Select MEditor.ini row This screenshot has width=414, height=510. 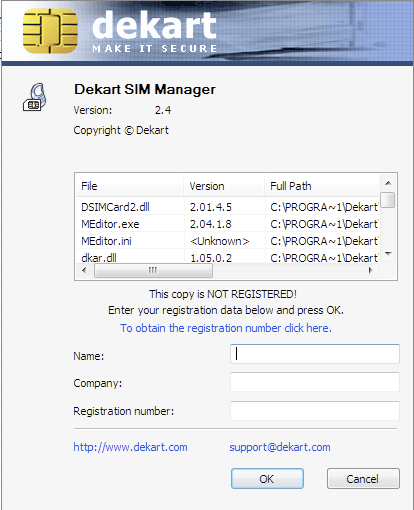point(228,241)
